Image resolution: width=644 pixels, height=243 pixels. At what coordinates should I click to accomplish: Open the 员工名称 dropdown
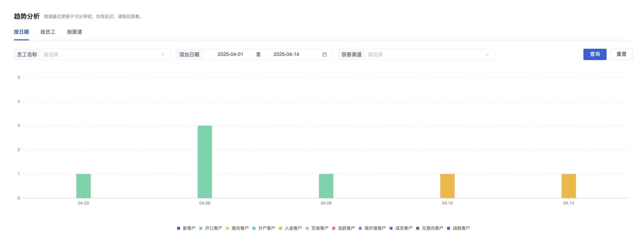coord(105,54)
